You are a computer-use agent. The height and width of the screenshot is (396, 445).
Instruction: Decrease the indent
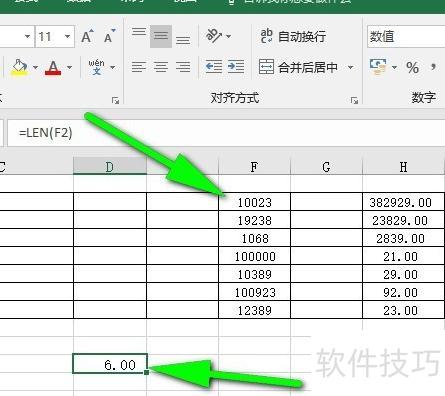214,67
